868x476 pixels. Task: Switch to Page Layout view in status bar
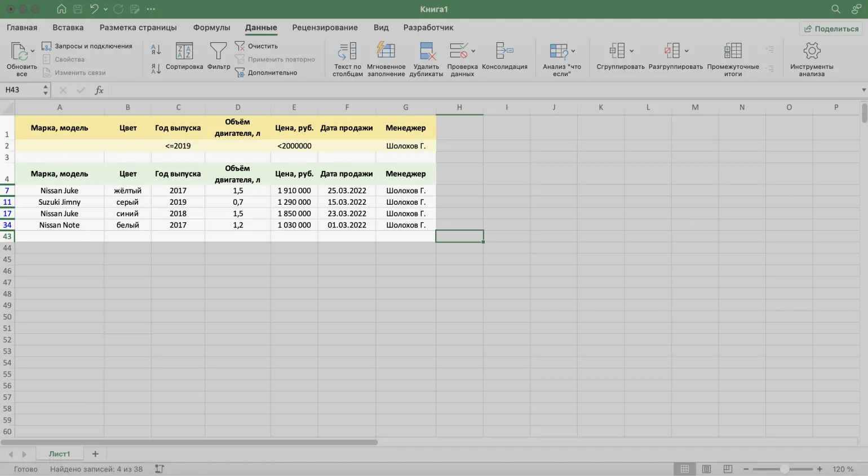[706, 469]
